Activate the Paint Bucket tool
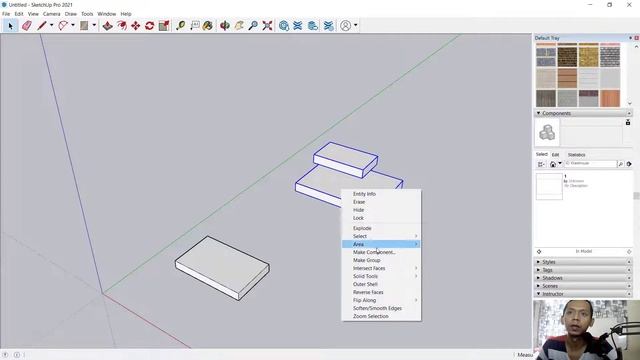This screenshot has width=640, height=360. tap(208, 26)
